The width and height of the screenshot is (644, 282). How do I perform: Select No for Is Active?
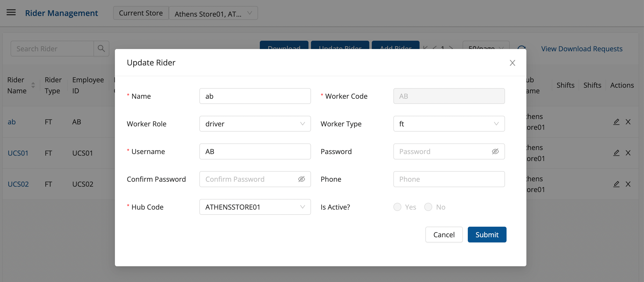click(x=428, y=207)
